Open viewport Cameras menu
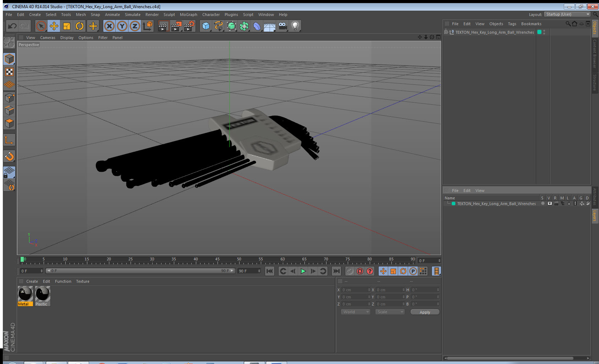 (x=48, y=38)
